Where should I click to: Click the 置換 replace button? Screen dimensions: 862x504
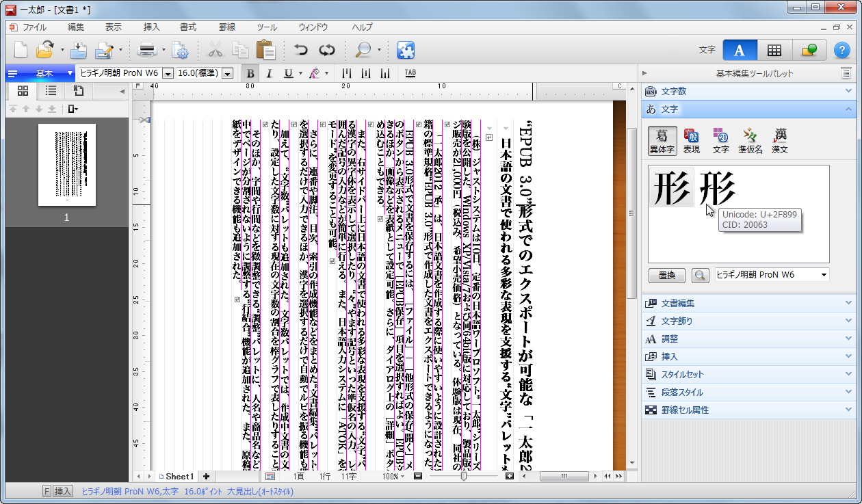click(x=667, y=275)
